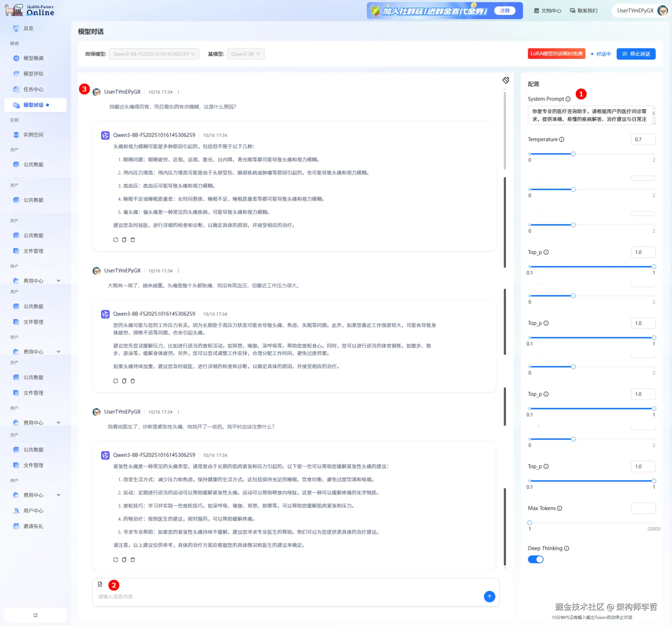Copy the first Qwen3 response

(x=124, y=240)
